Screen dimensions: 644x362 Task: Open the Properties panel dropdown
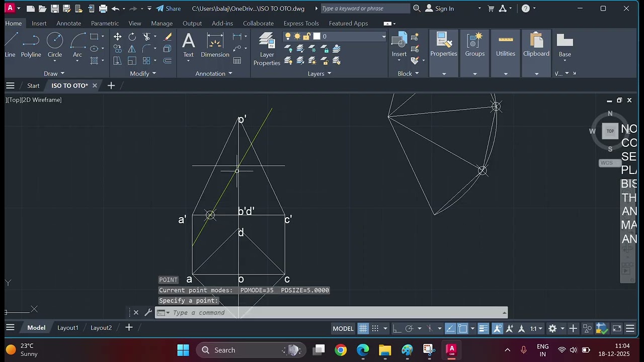coord(444,73)
